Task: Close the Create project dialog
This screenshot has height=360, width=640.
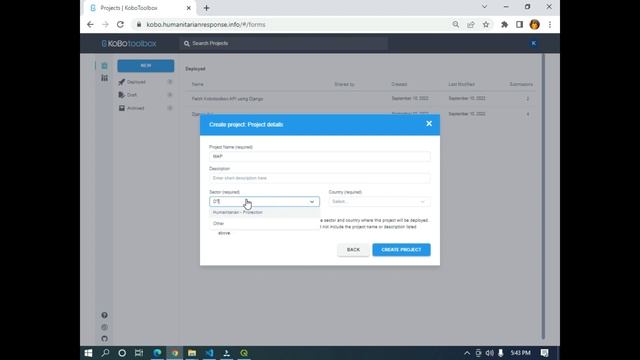Action: point(429,124)
